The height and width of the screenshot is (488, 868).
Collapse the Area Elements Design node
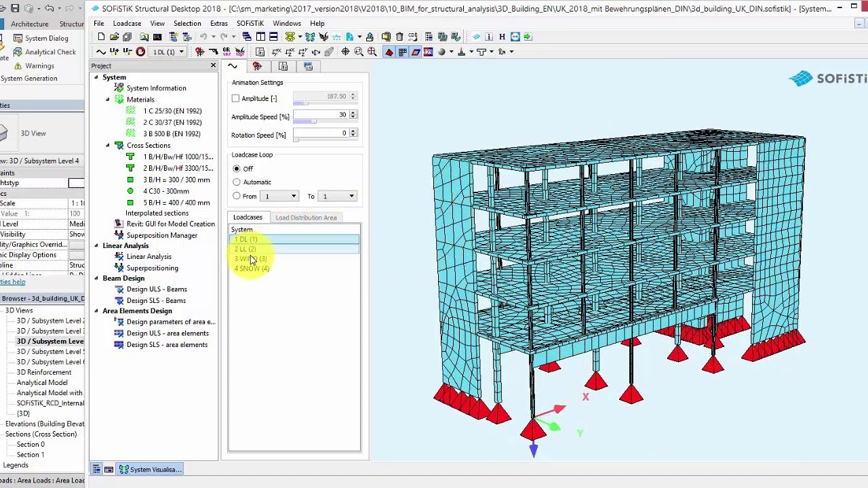point(96,310)
